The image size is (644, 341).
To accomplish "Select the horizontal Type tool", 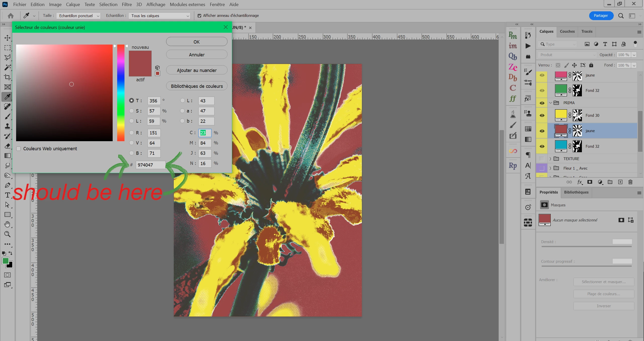I will (7, 195).
